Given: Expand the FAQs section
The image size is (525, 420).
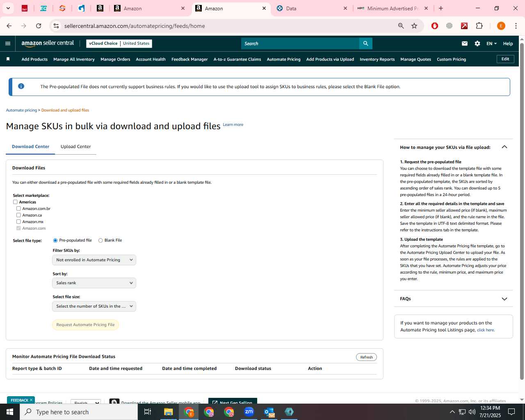Looking at the screenshot, I should [x=504, y=299].
